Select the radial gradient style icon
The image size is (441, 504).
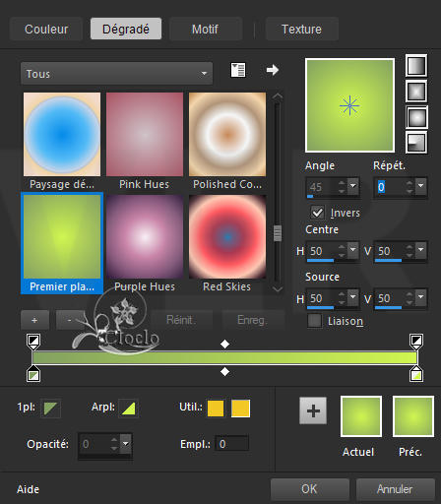point(416,143)
